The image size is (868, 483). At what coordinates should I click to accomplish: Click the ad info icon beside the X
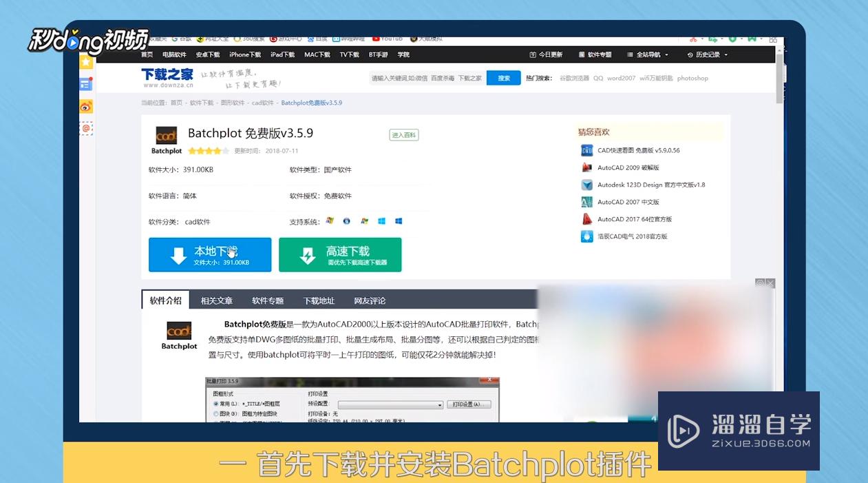point(760,283)
